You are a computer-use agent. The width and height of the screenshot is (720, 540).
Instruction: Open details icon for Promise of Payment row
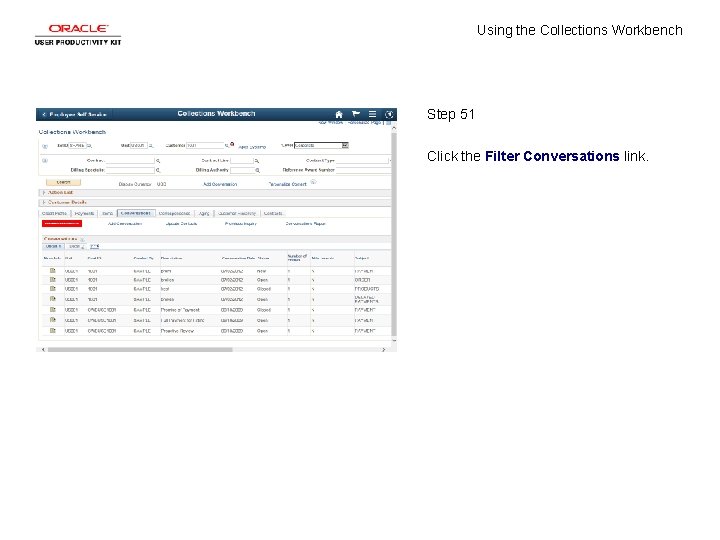53,309
